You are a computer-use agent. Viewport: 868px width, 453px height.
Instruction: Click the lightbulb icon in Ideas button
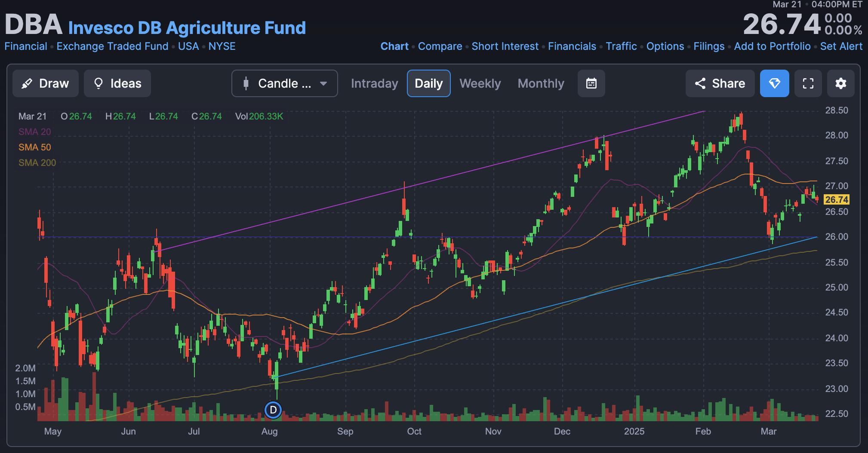point(98,83)
